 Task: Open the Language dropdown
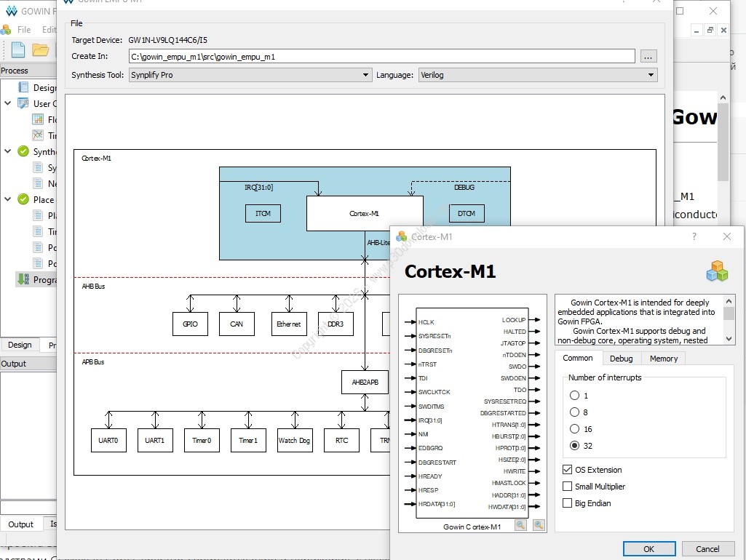click(538, 75)
